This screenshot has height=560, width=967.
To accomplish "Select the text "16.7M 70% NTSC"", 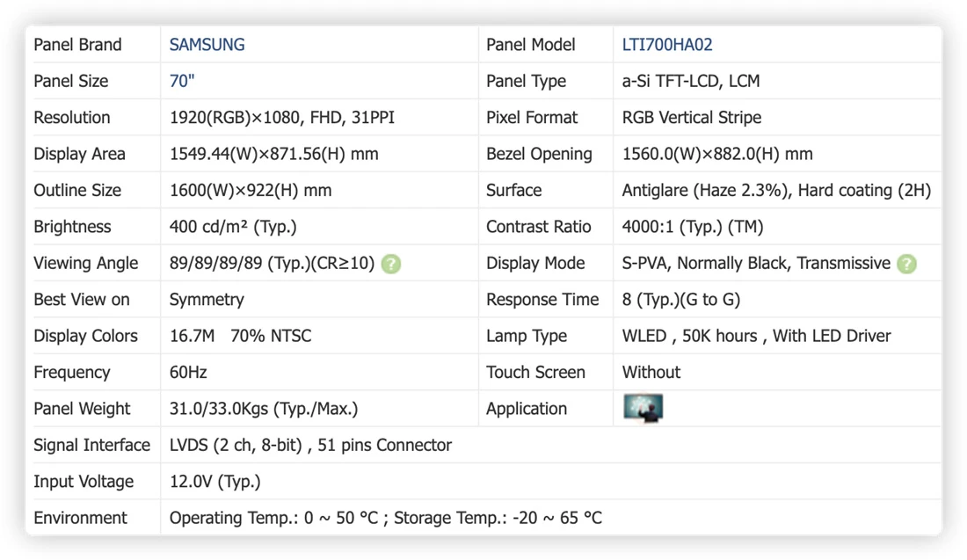I will click(241, 336).
